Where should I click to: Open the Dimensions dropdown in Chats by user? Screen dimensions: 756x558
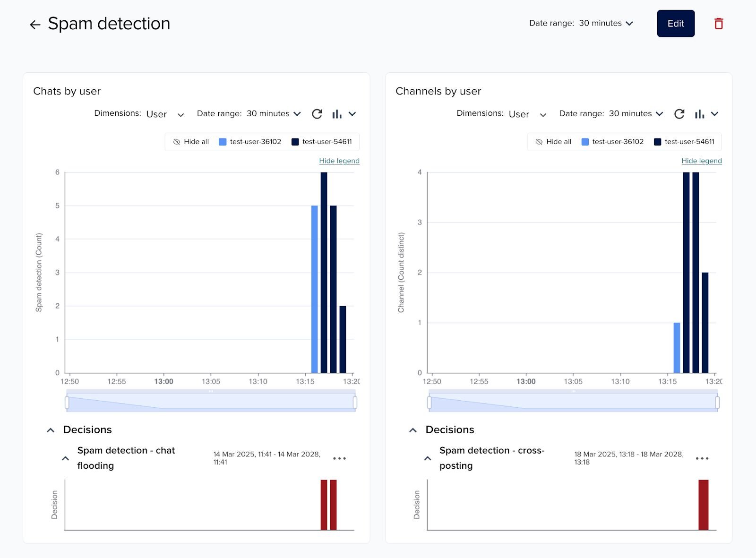coord(164,114)
